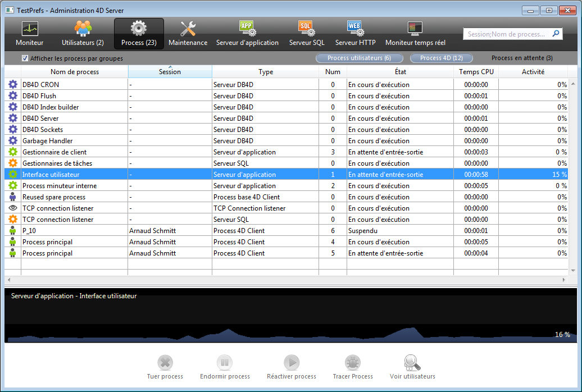Toggle the Process utilisateurs (6) filter
The image size is (582, 392).
(x=359, y=58)
